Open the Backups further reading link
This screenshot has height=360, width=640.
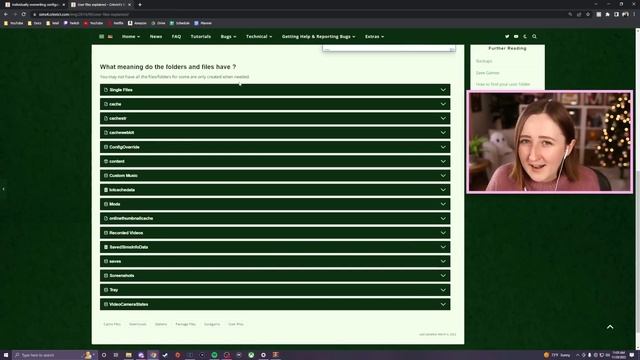[484, 61]
